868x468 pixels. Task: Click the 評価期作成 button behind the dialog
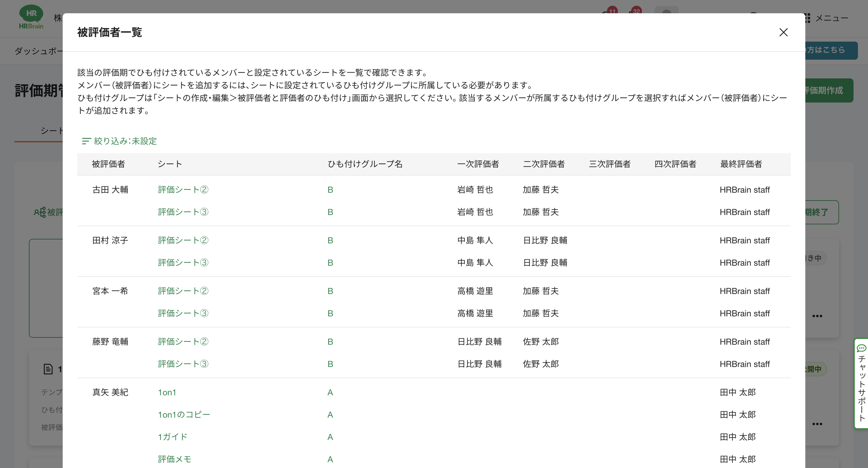click(829, 90)
